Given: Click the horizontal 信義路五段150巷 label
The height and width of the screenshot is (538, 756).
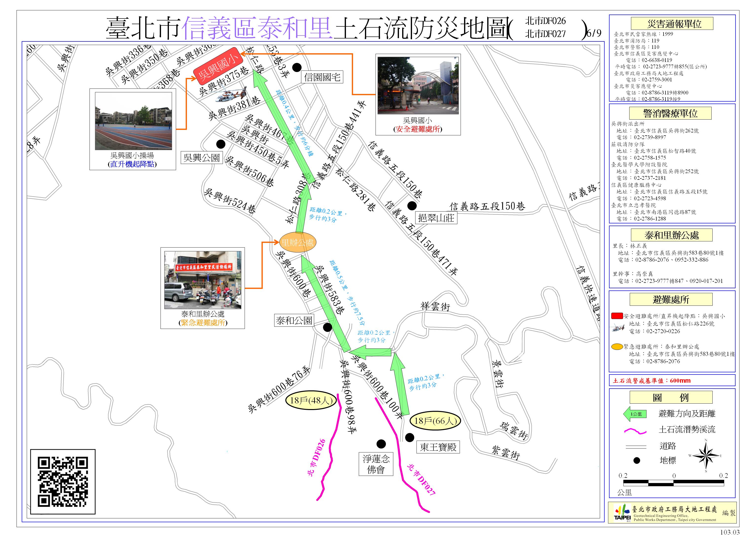Looking at the screenshot, I should click(487, 206).
